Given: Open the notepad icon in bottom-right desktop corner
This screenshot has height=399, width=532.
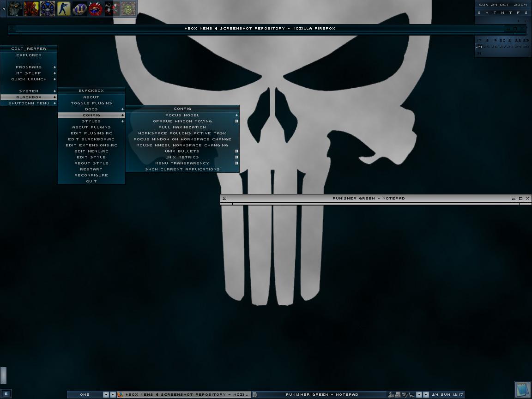Looking at the screenshot, I should point(522,390).
